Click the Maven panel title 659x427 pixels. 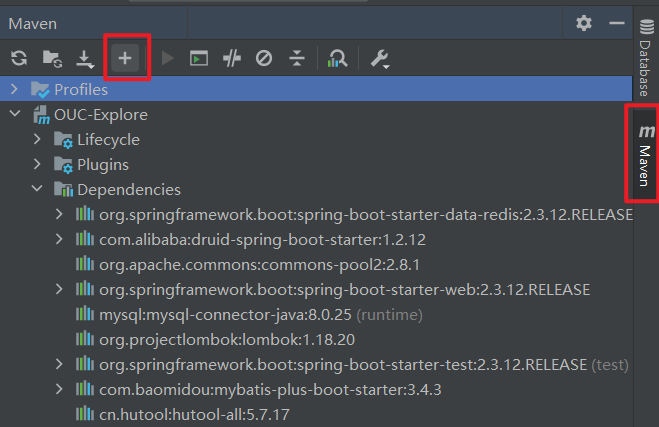pos(32,24)
